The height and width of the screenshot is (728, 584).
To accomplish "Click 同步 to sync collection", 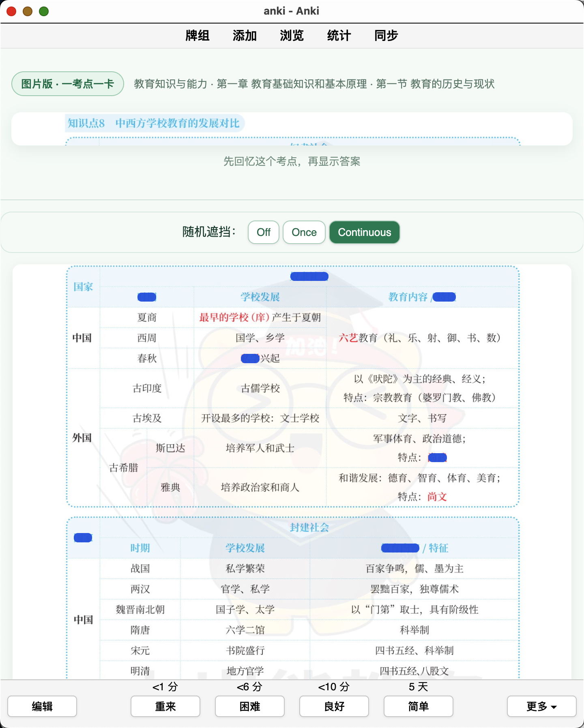I will click(386, 36).
